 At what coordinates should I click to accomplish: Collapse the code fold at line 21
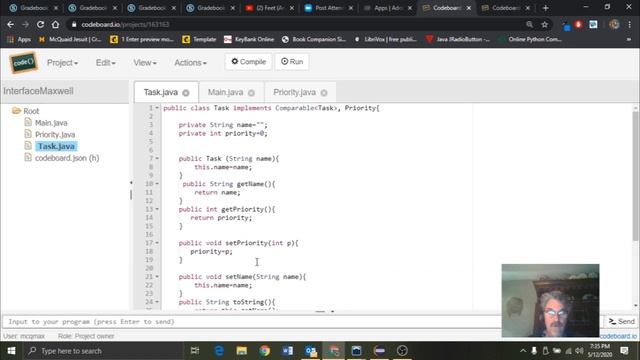157,277
